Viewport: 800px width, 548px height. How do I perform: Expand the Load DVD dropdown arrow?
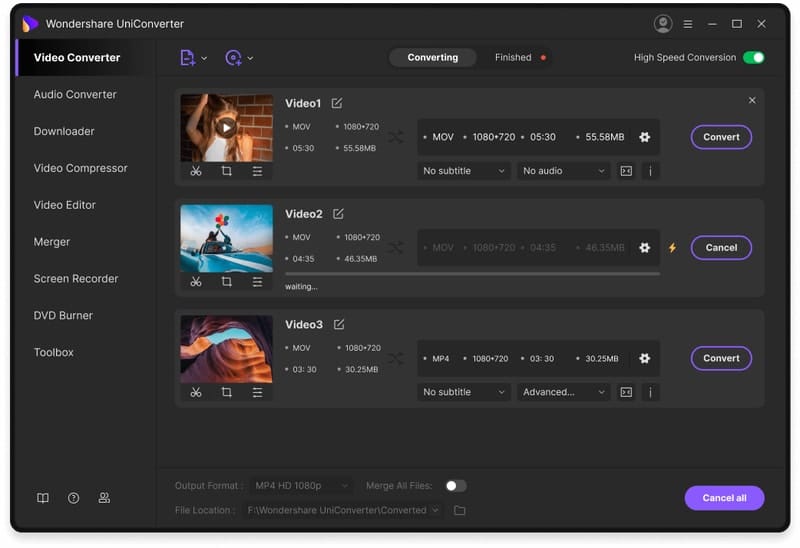point(250,58)
